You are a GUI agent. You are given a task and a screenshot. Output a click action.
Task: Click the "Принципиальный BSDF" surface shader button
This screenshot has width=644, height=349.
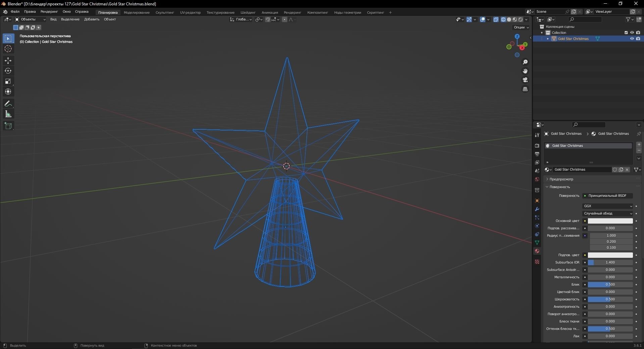click(x=608, y=195)
